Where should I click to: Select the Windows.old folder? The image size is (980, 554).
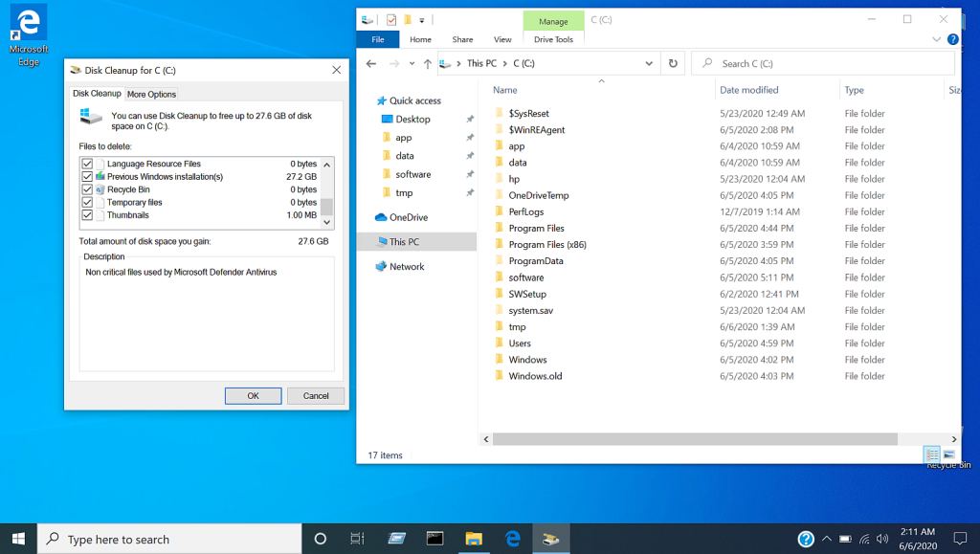[535, 376]
